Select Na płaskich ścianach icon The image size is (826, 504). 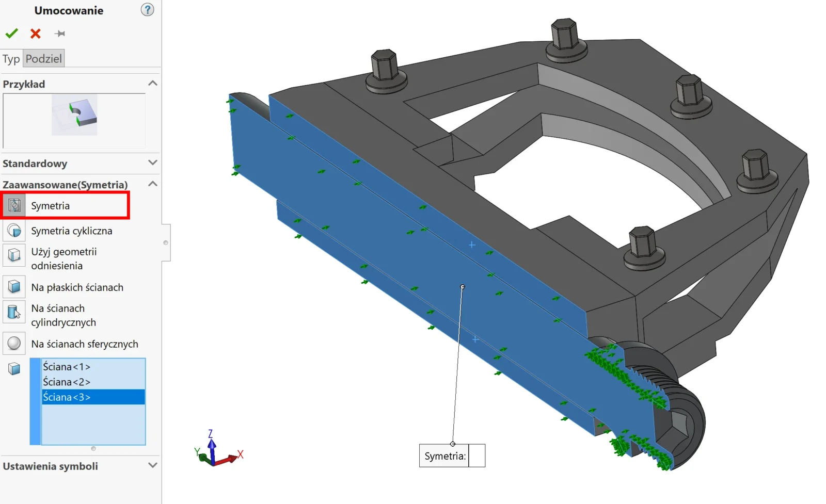click(x=14, y=287)
